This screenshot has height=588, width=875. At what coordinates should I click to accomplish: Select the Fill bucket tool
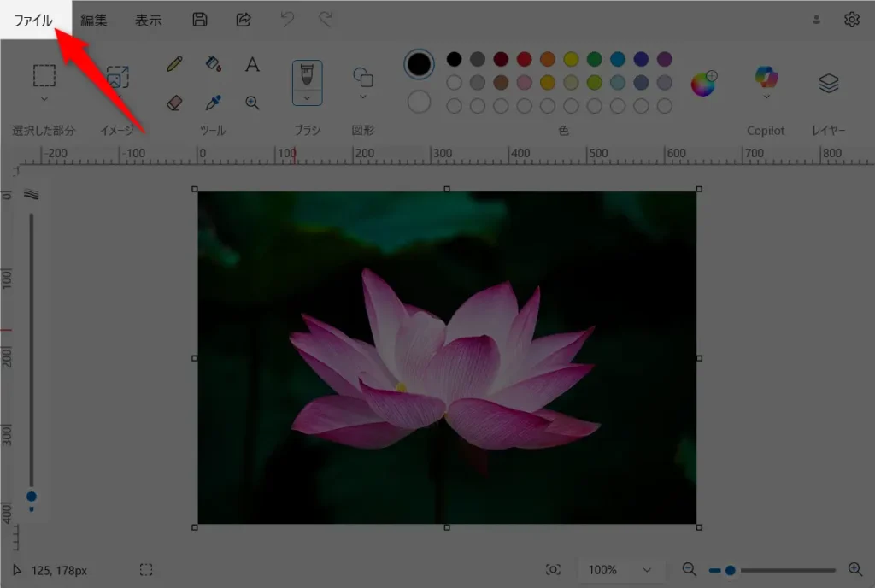coord(213,63)
